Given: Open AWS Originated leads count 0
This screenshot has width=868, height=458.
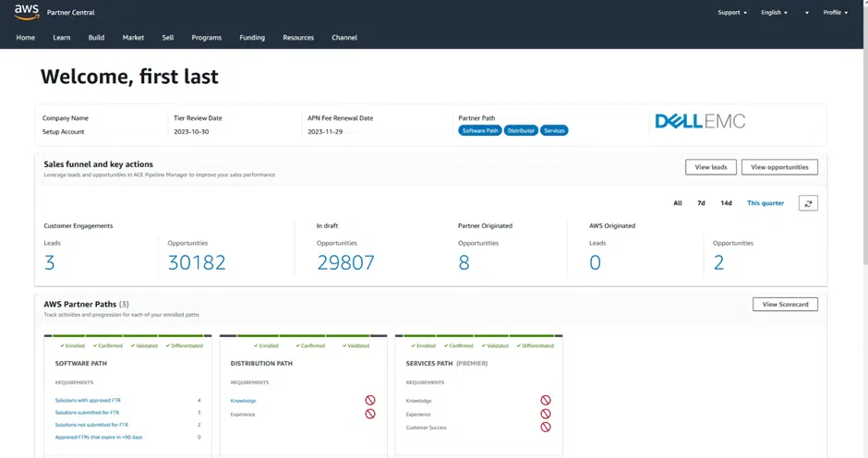Looking at the screenshot, I should [x=595, y=262].
